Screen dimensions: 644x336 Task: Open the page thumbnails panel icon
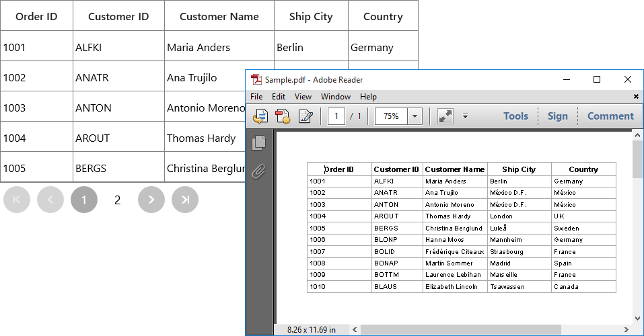coord(259,142)
